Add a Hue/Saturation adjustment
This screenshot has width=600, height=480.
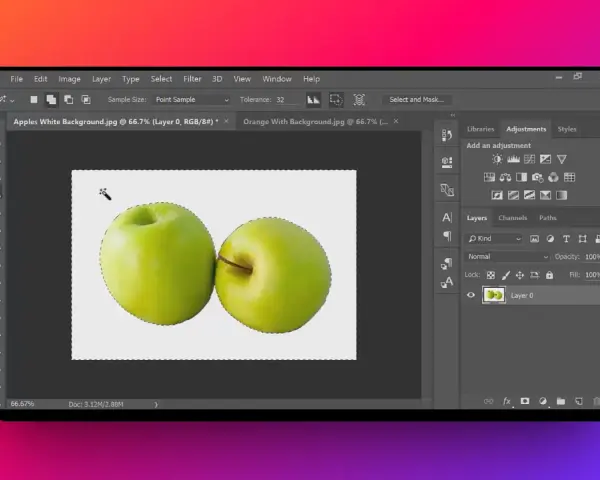click(489, 177)
